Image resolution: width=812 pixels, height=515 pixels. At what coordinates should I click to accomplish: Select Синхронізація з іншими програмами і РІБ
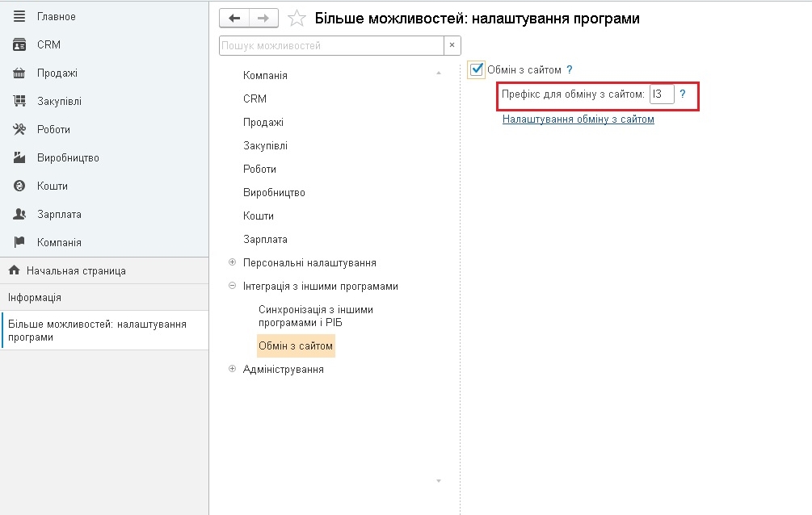316,316
